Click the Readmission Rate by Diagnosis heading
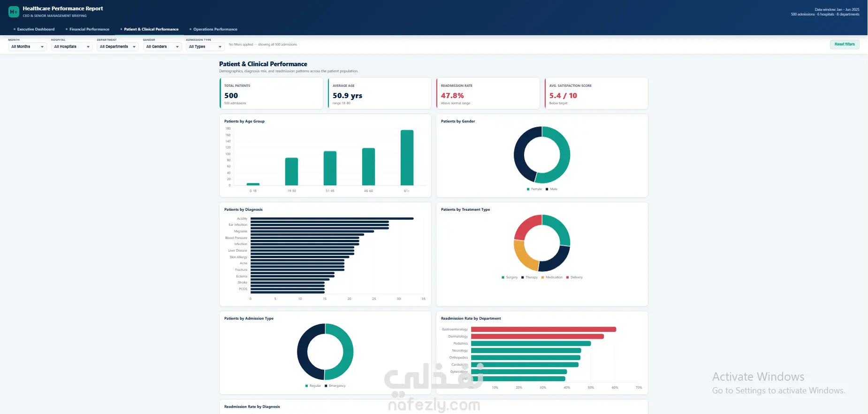The height and width of the screenshot is (414, 868). point(252,407)
